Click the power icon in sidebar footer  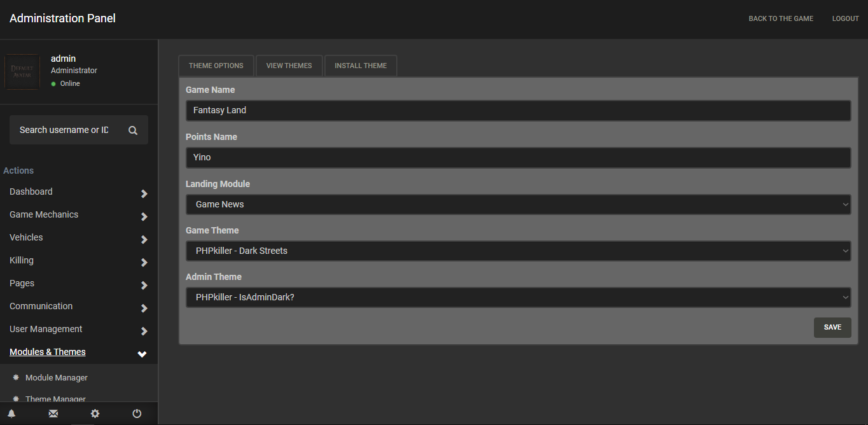pyautogui.click(x=137, y=414)
